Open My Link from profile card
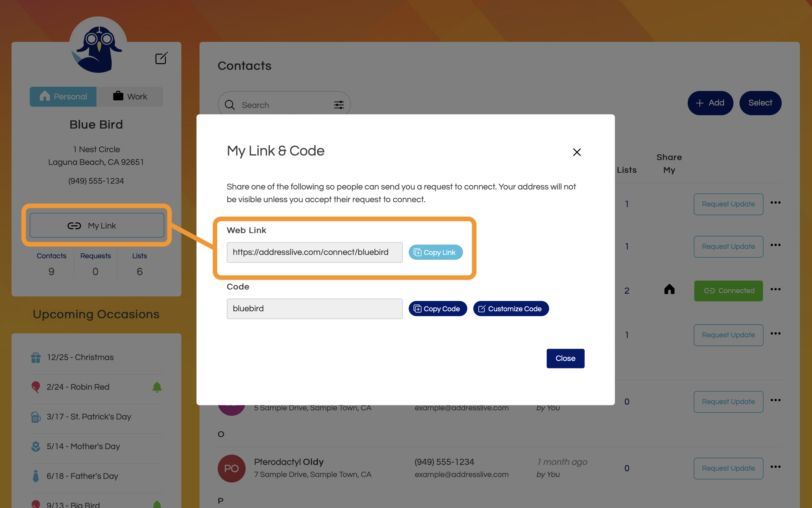Viewport: 812px width, 508px height. pyautogui.click(x=97, y=226)
